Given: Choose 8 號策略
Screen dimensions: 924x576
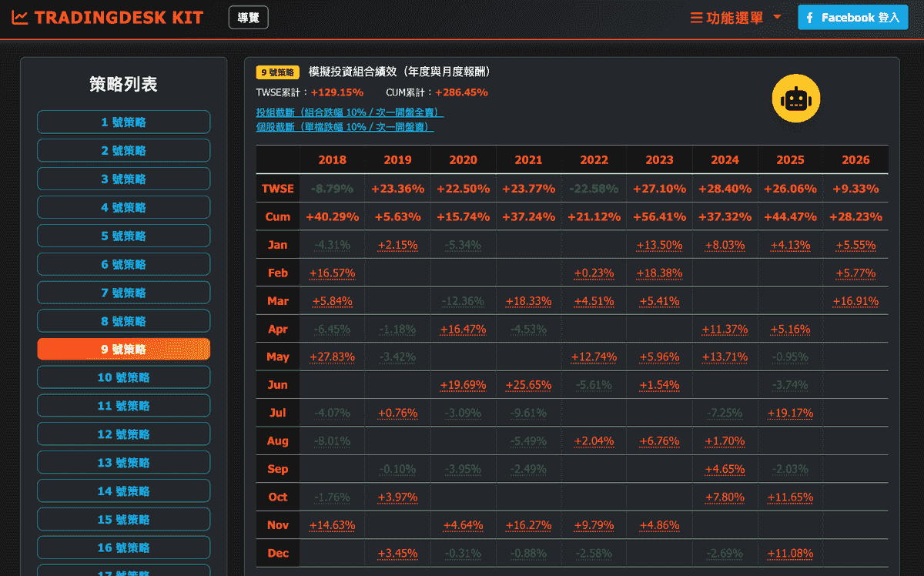Looking at the screenshot, I should 123,321.
